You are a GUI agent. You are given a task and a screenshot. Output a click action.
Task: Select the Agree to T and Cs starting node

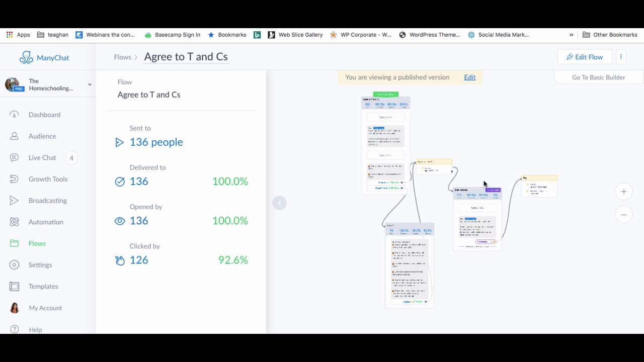385,145
